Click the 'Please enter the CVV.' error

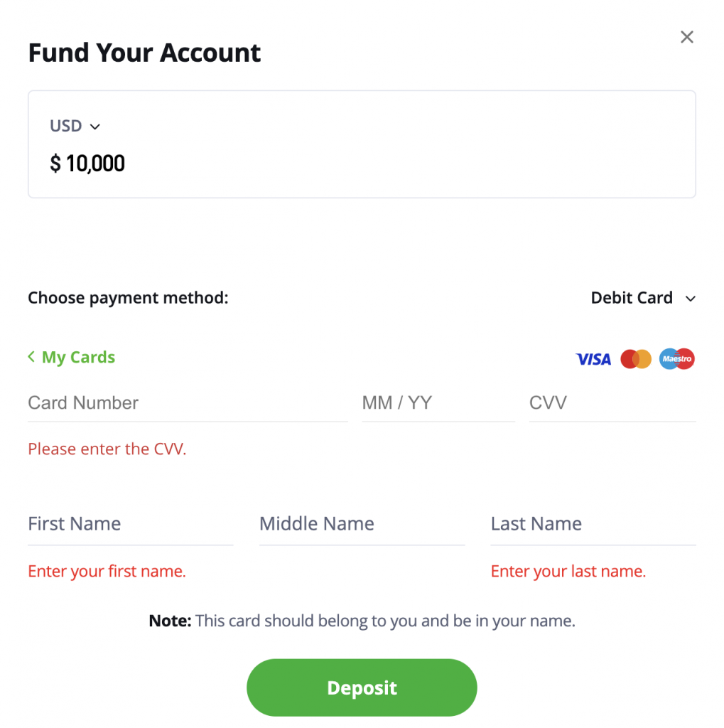[x=107, y=449]
